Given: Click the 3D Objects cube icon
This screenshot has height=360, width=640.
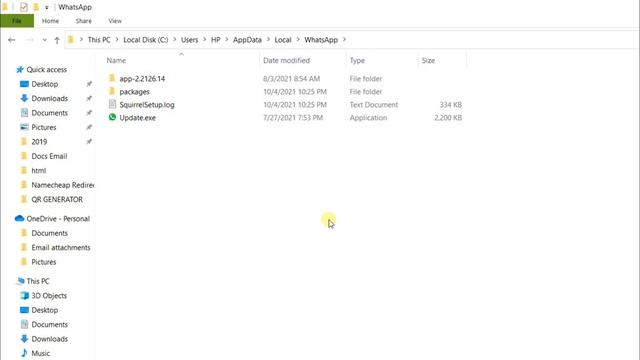Looking at the screenshot, I should click(x=24, y=295).
